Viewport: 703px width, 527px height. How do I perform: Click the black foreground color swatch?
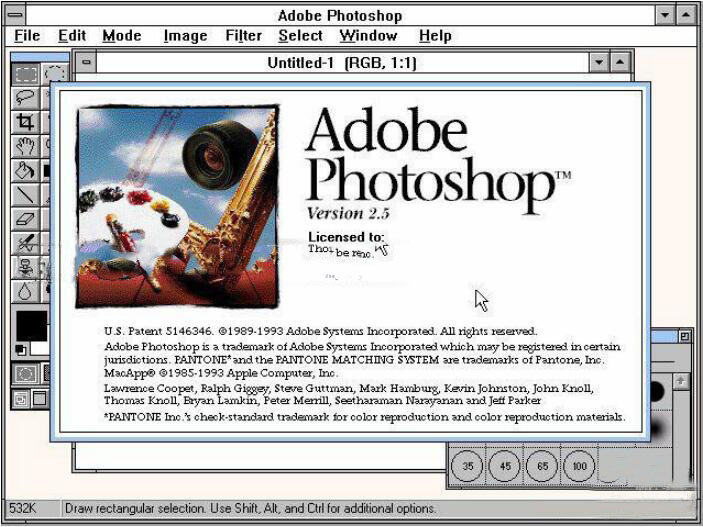tap(31, 326)
